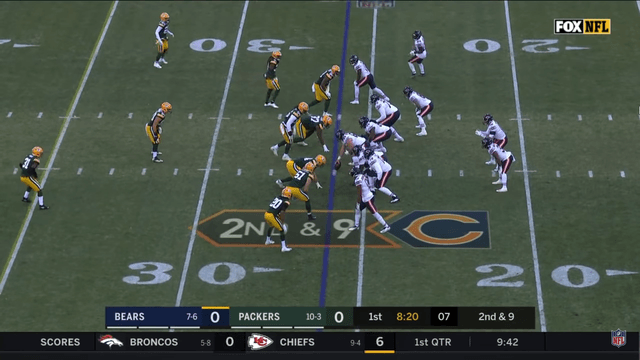
Task: Click the Kansas City Chiefs arrowhead logo
Action: click(x=260, y=342)
